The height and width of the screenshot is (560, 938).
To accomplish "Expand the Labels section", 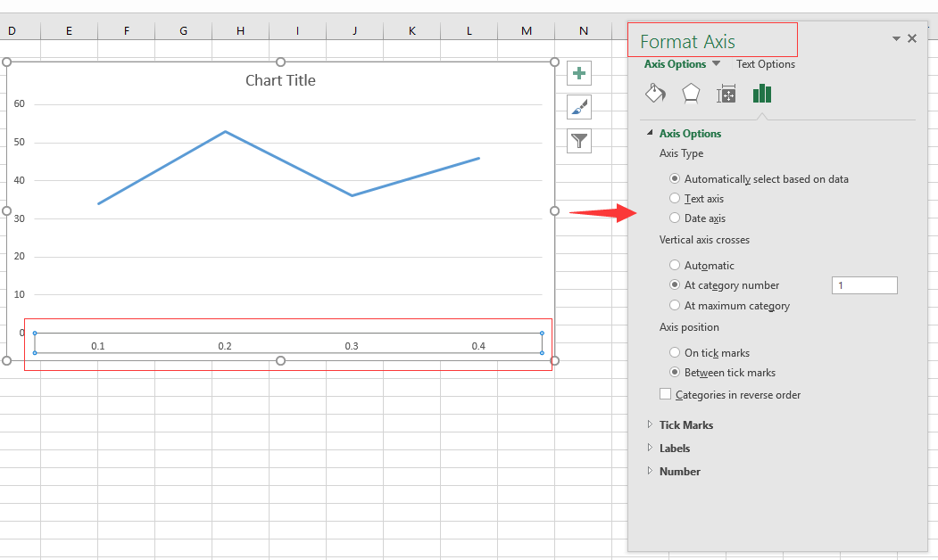I will 674,449.
